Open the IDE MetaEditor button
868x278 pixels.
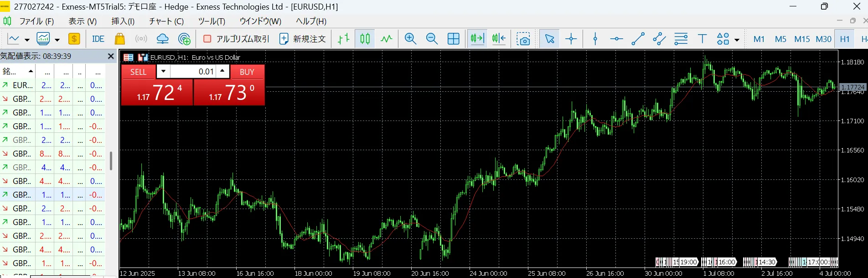point(98,39)
